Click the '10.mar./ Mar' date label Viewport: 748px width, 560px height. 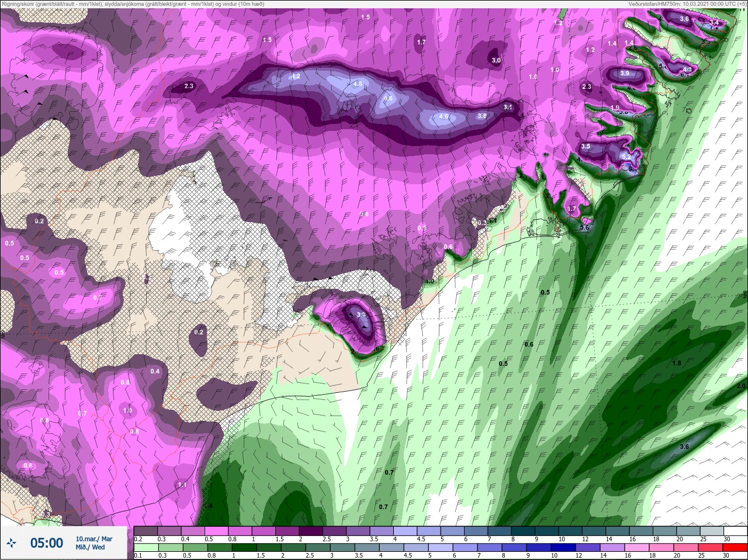pos(94,539)
